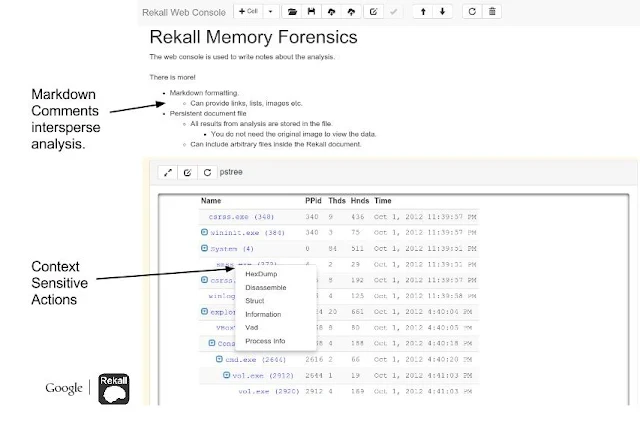This screenshot has width=640, height=446.
Task: Collapse the explorer tree node
Action: [204, 311]
